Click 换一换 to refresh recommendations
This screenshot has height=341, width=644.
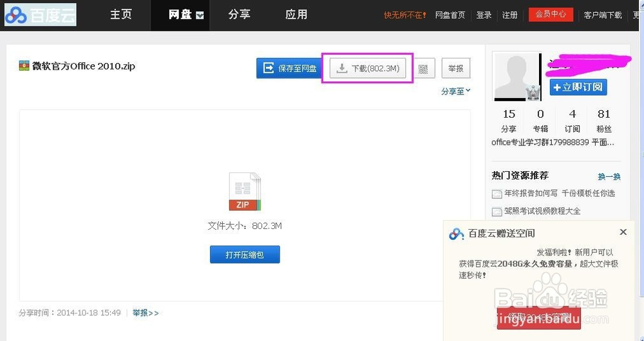[x=609, y=177]
